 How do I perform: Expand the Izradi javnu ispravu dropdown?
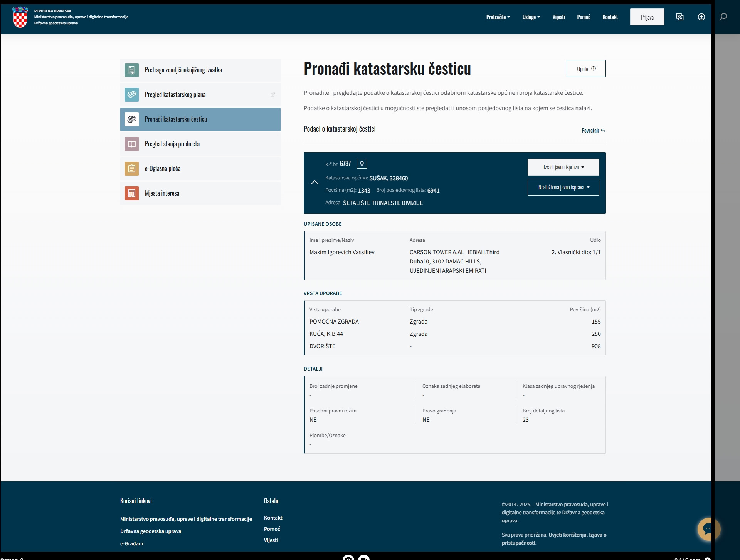click(563, 167)
